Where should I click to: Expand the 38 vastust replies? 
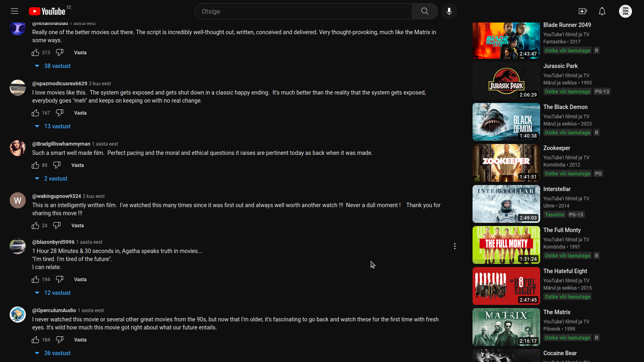pos(53,66)
